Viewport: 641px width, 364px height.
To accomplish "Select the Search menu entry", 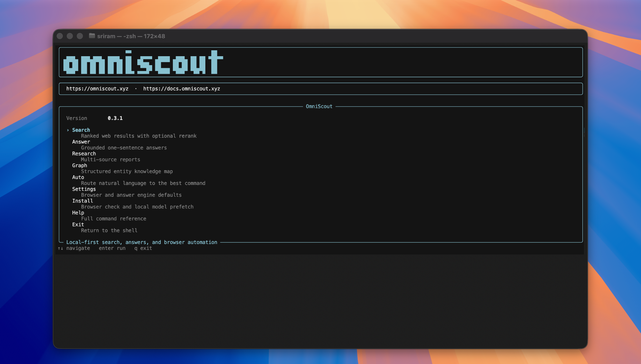I will [81, 130].
